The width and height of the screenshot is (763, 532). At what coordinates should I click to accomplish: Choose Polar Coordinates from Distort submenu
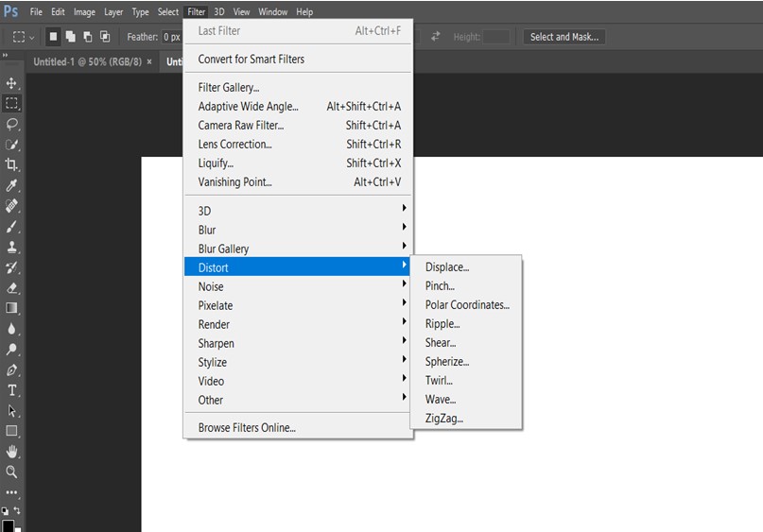(x=466, y=305)
